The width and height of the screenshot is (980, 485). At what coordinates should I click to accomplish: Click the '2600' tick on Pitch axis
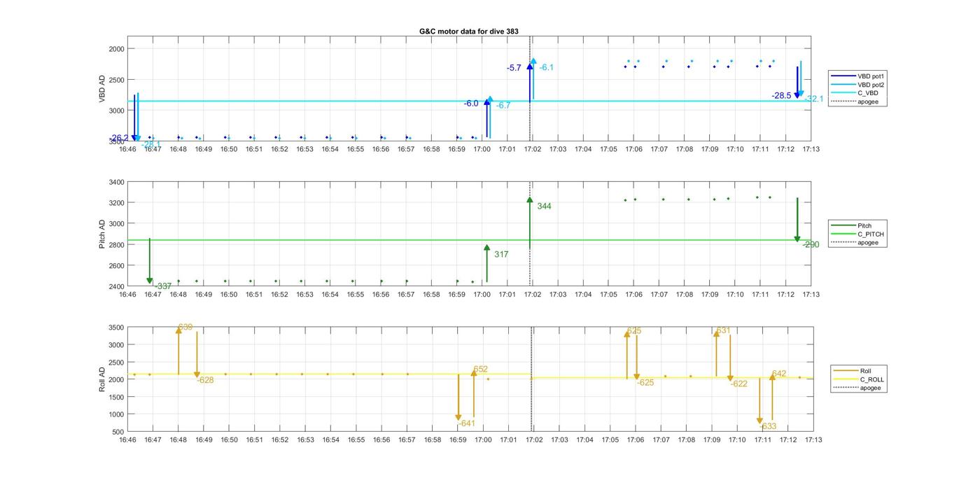click(x=115, y=266)
